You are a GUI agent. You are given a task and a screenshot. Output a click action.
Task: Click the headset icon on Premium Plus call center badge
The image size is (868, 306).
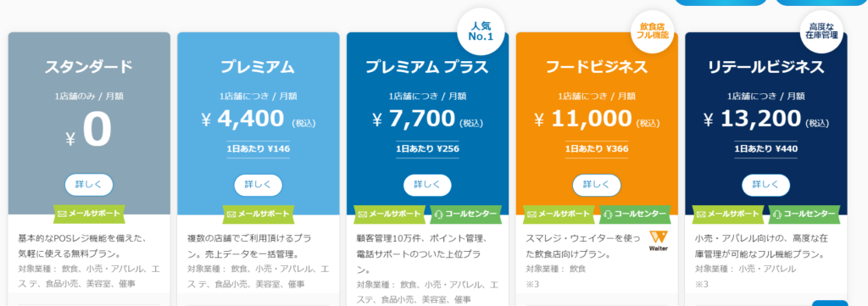(440, 214)
